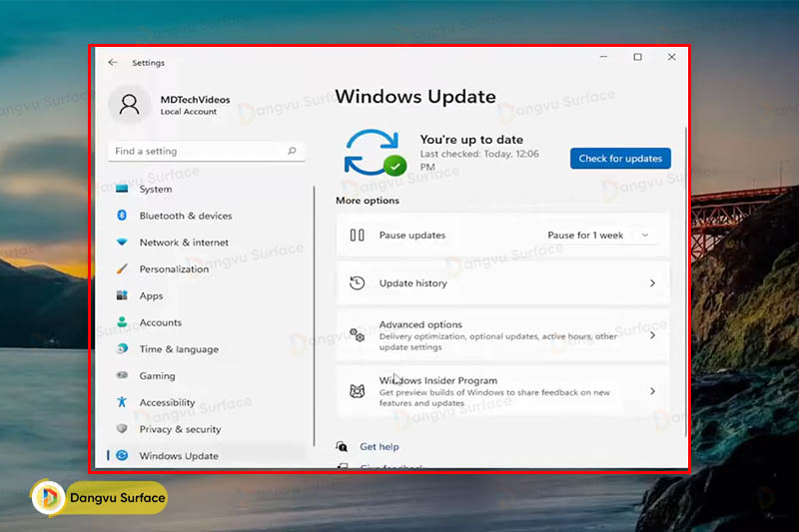This screenshot has height=532, width=799.
Task: Select the Gaming controller icon
Action: (122, 375)
